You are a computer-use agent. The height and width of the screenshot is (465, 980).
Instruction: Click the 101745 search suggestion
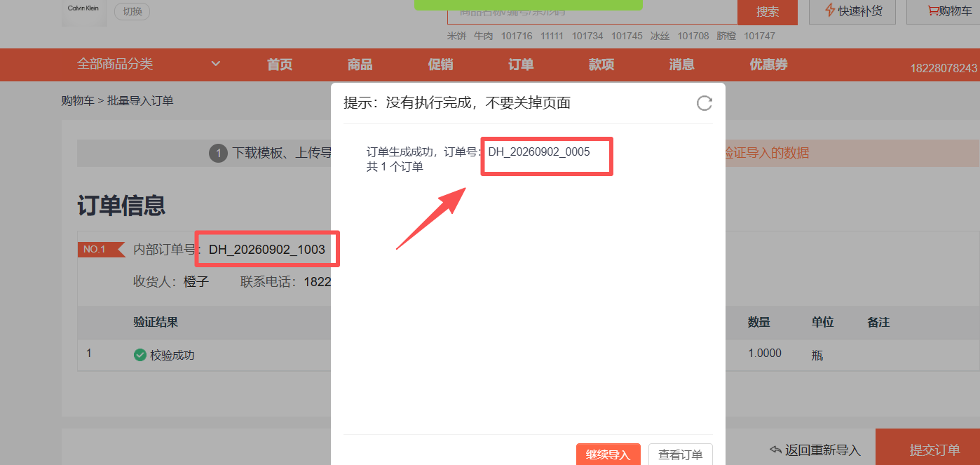pyautogui.click(x=627, y=36)
